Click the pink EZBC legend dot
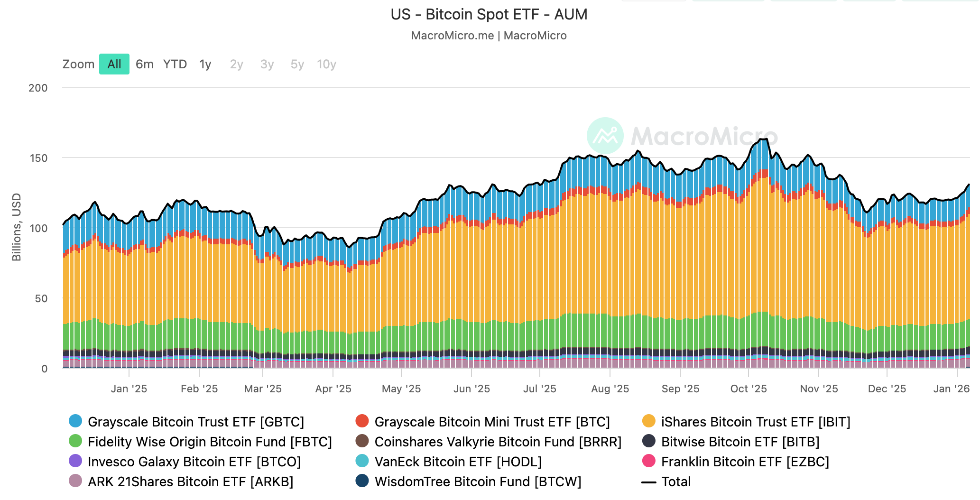This screenshot has width=980, height=500. click(x=648, y=462)
